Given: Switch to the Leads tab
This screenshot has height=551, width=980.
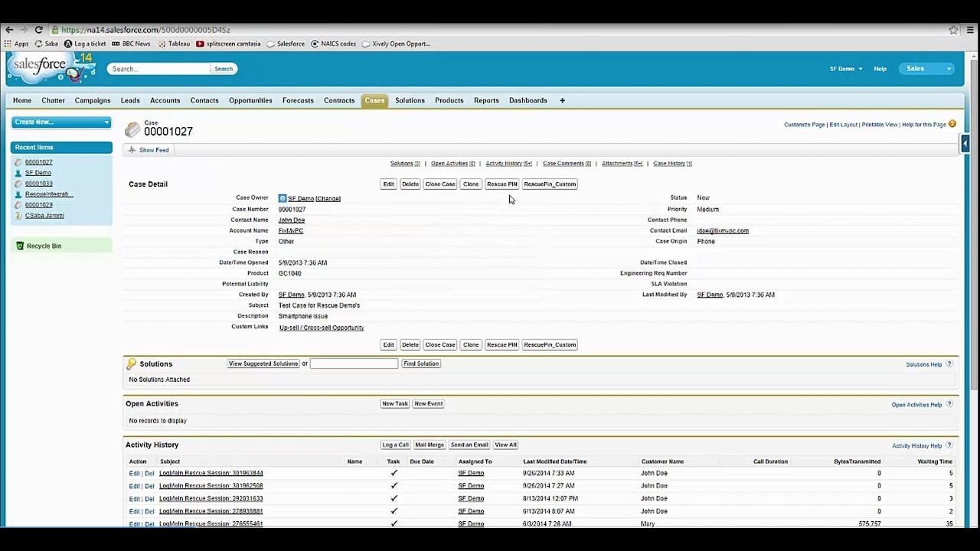Looking at the screenshot, I should pos(130,100).
